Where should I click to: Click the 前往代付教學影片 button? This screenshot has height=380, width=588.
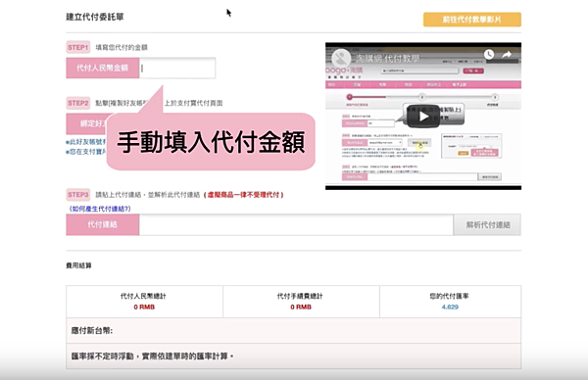pyautogui.click(x=472, y=20)
